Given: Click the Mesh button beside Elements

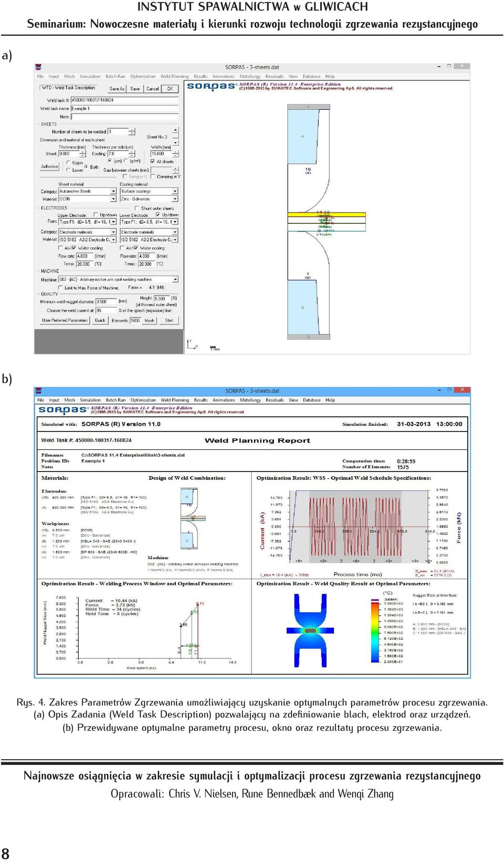Looking at the screenshot, I should (149, 320).
